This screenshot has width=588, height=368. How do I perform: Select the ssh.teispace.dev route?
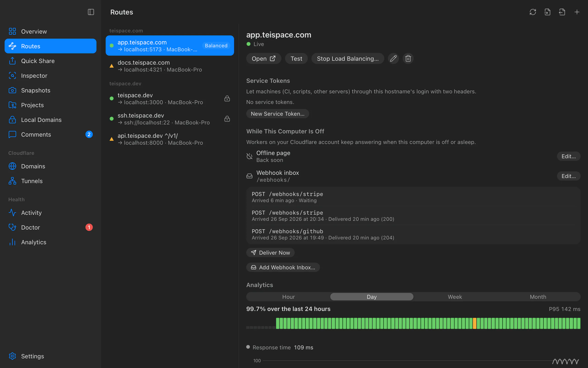(x=170, y=119)
